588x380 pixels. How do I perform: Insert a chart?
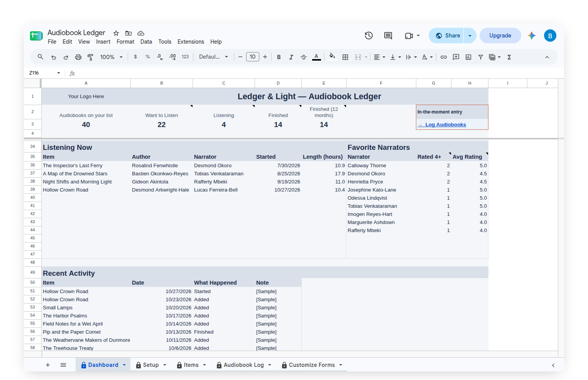468,57
